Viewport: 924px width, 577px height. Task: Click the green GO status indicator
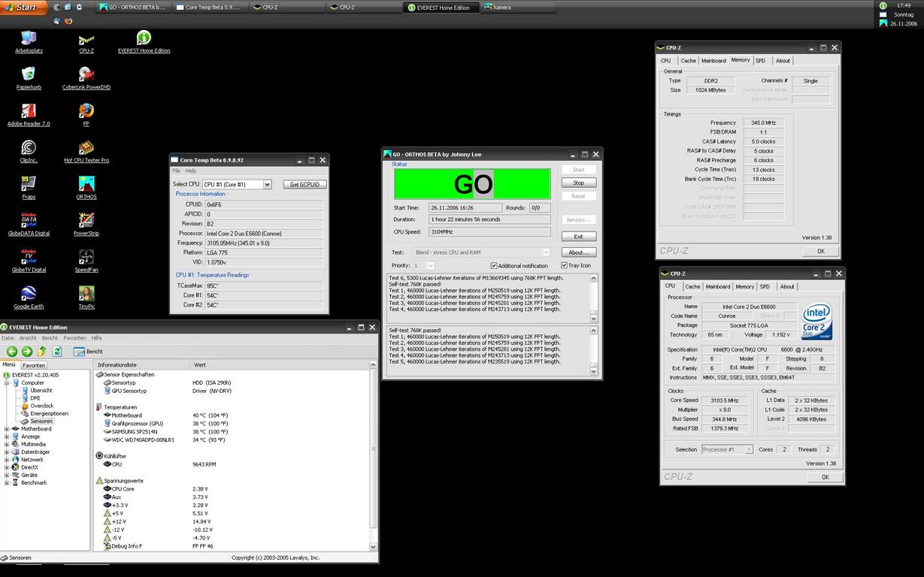coord(472,183)
